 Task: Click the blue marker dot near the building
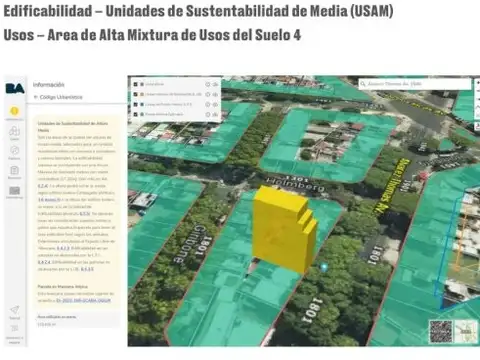point(324,267)
